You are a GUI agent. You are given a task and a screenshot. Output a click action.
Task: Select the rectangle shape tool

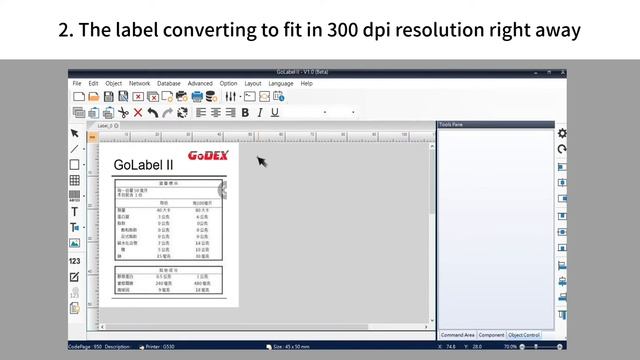75,164
